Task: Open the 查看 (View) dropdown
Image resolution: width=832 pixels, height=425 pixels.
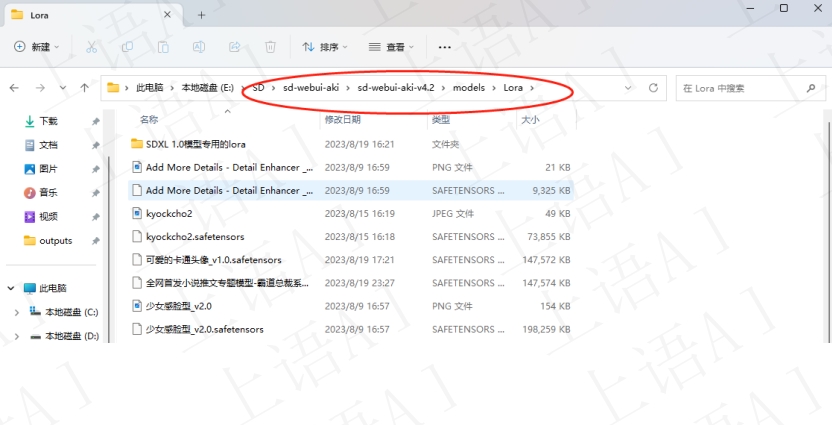Action: 392,47
